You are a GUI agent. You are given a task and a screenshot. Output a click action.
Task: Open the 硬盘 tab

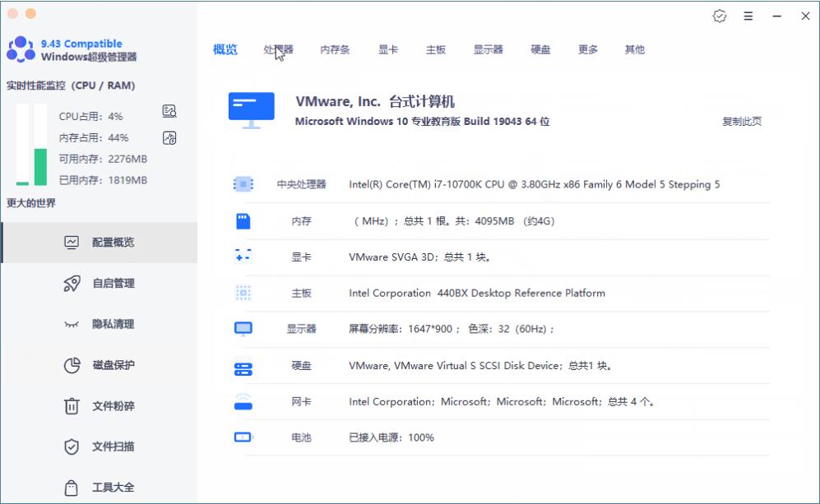coord(540,49)
